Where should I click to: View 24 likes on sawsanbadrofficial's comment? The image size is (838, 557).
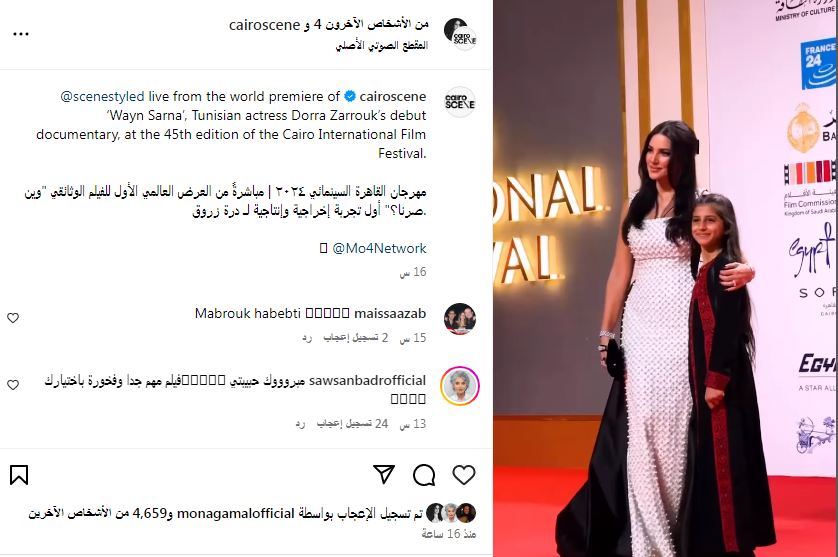pos(352,424)
